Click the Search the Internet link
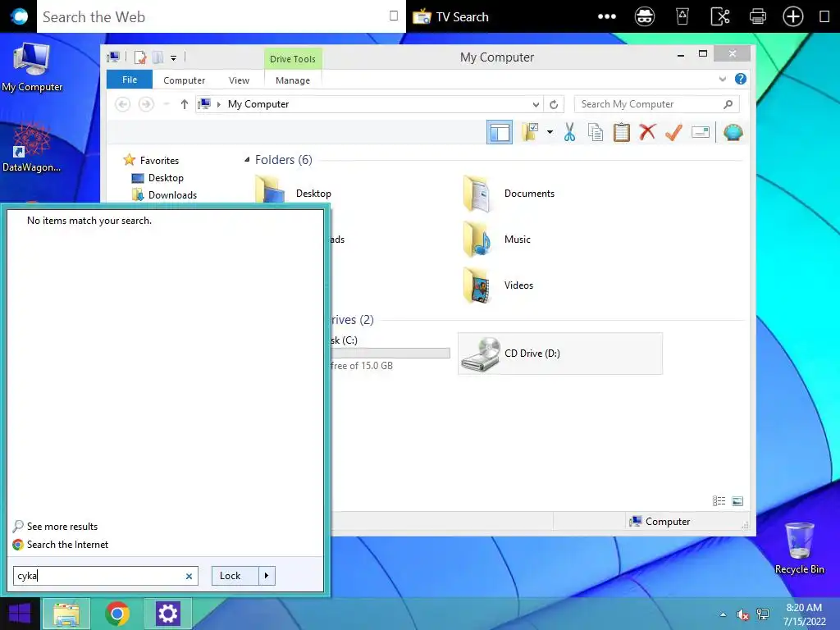 pyautogui.click(x=67, y=545)
